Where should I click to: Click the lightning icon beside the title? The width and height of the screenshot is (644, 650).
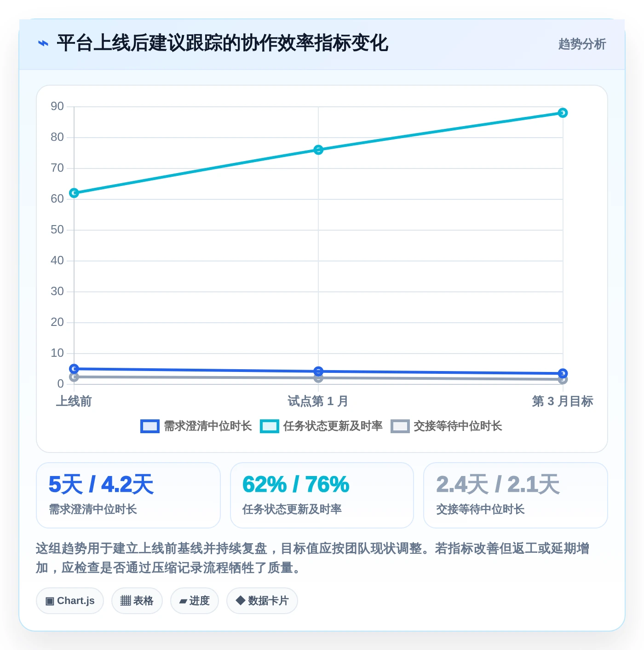click(x=43, y=44)
